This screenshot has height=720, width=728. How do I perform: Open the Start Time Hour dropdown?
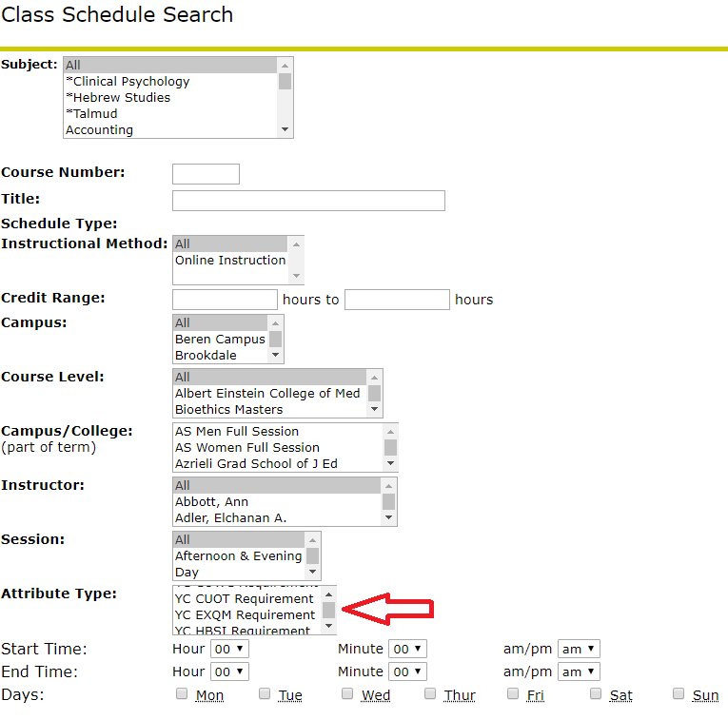(x=229, y=649)
